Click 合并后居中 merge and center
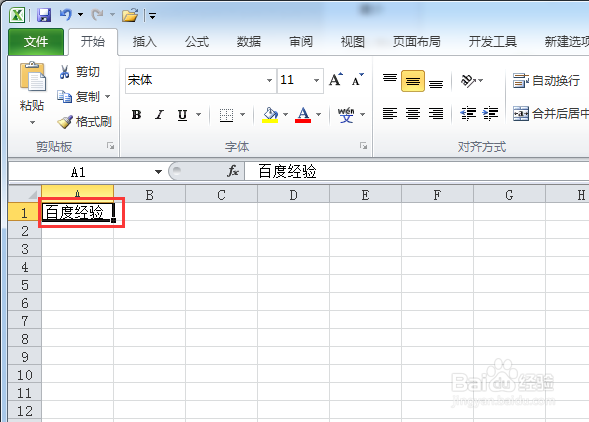Image resolution: width=589 pixels, height=422 pixels. pyautogui.click(x=550, y=113)
